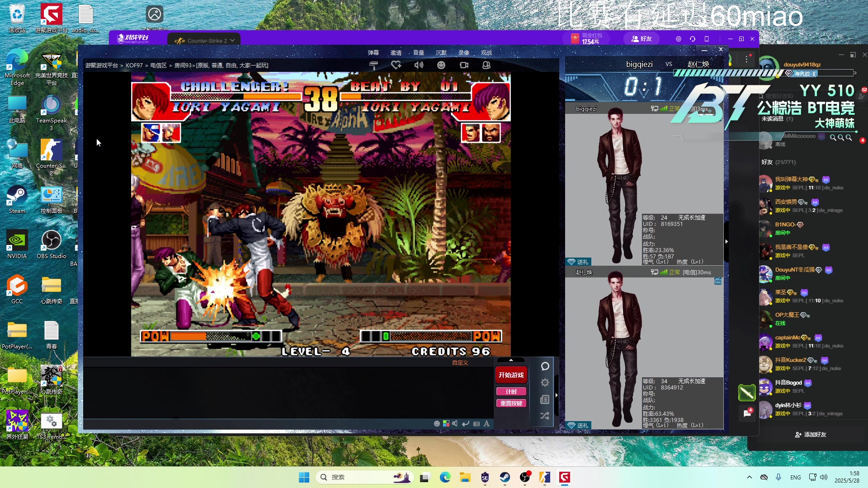Open the spectate users icon
The height and width of the screenshot is (488, 868).
(486, 65)
